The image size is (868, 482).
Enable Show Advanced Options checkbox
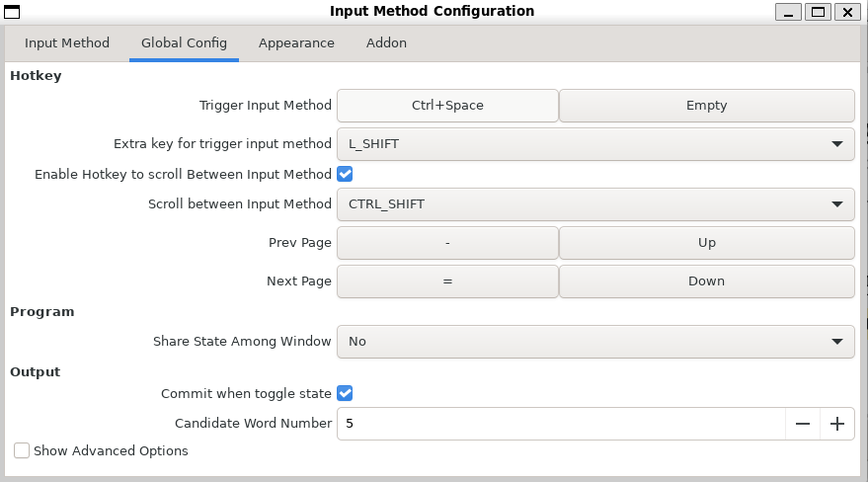(22, 450)
